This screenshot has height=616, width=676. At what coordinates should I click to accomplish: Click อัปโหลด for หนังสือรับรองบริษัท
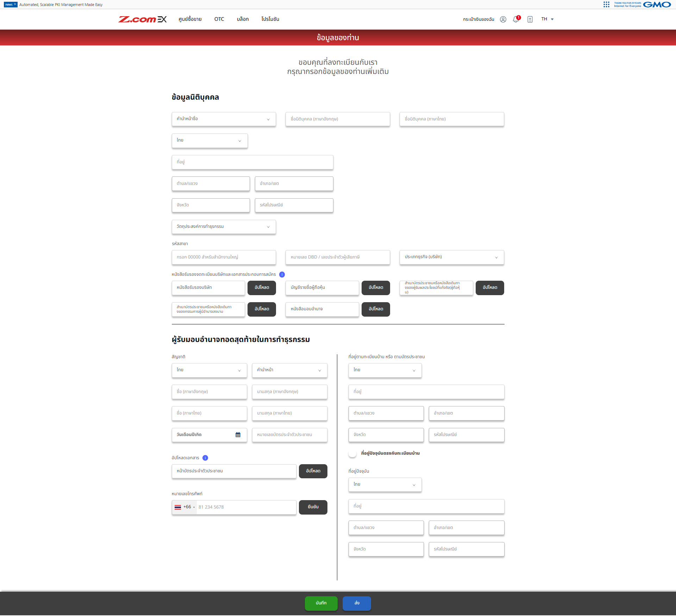click(x=262, y=288)
